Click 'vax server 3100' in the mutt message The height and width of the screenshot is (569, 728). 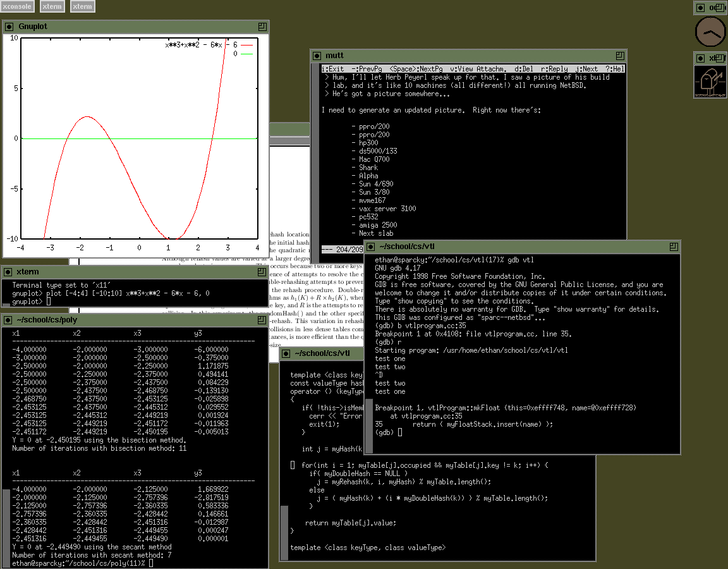click(x=387, y=209)
